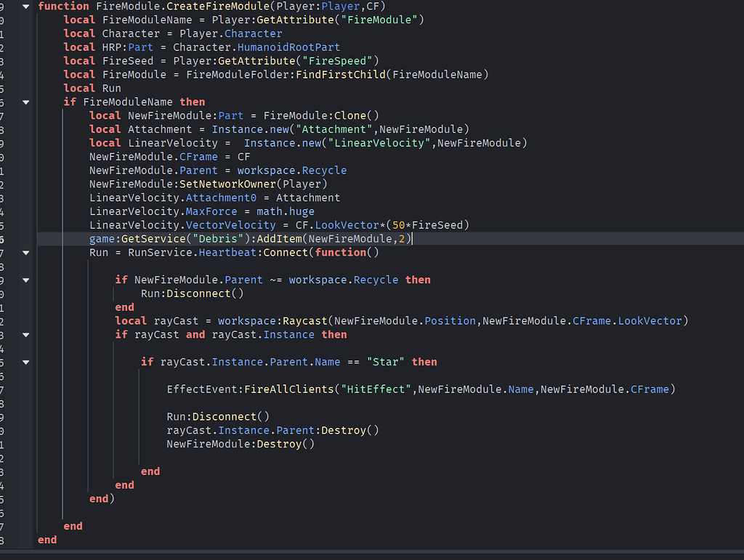The width and height of the screenshot is (744, 560).
Task: Collapse the Heartbeat:Connect function fold arrow
Action: (x=26, y=253)
